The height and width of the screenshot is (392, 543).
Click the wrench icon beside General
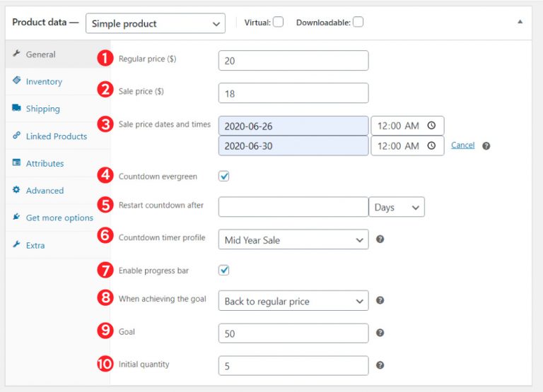pos(16,53)
